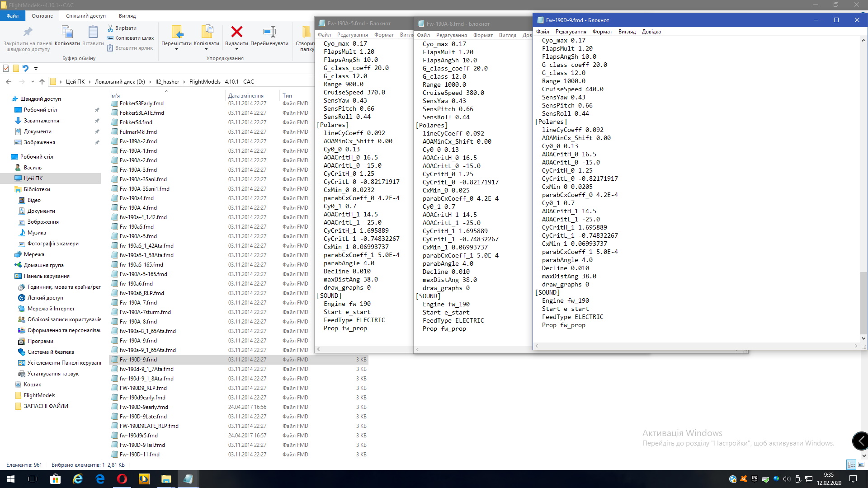Image resolution: width=868 pixels, height=488 pixels.
Task: Click the Delete (Видалити) red X icon
Action: click(236, 32)
